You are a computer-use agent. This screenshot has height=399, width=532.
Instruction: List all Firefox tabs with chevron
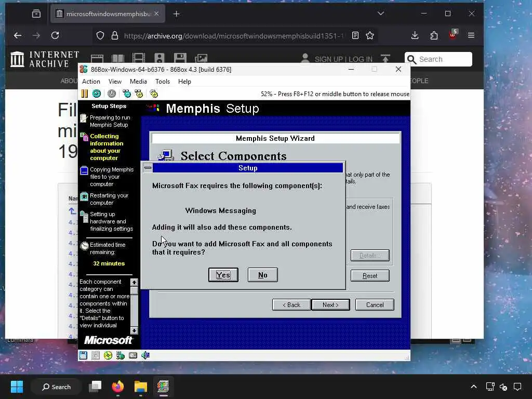click(381, 14)
